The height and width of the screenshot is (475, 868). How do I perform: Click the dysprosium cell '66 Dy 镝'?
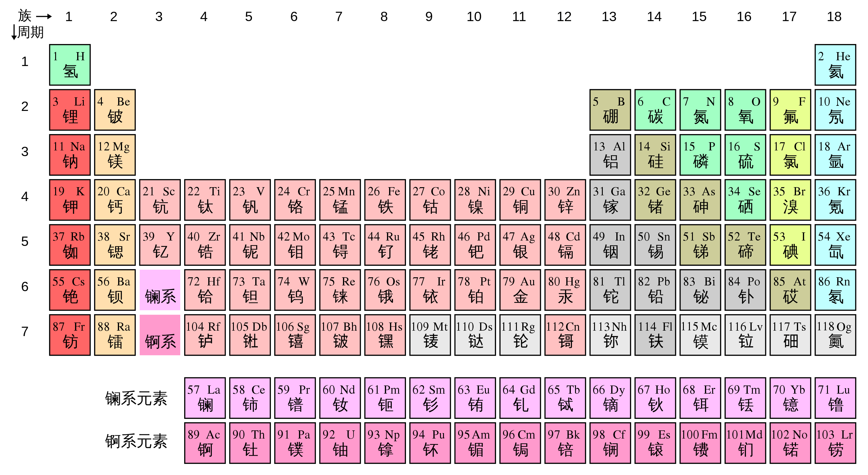click(610, 398)
